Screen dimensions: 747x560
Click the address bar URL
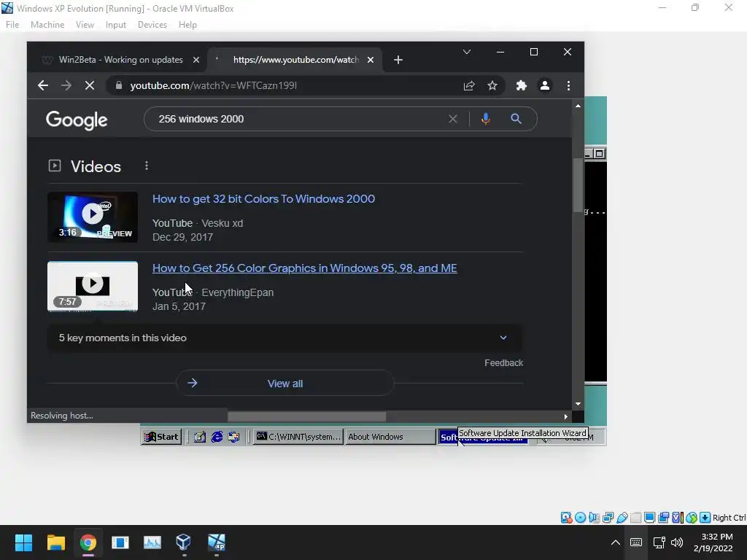(x=214, y=86)
